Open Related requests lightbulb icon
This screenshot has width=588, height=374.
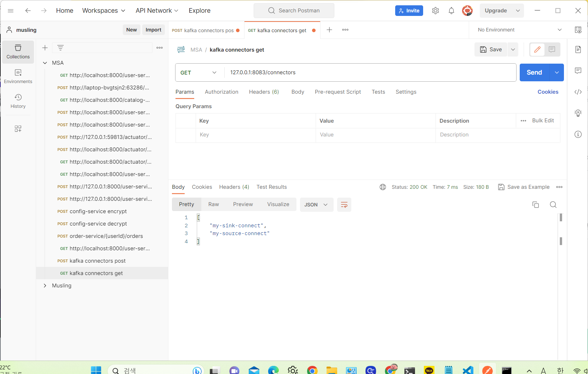tap(578, 113)
